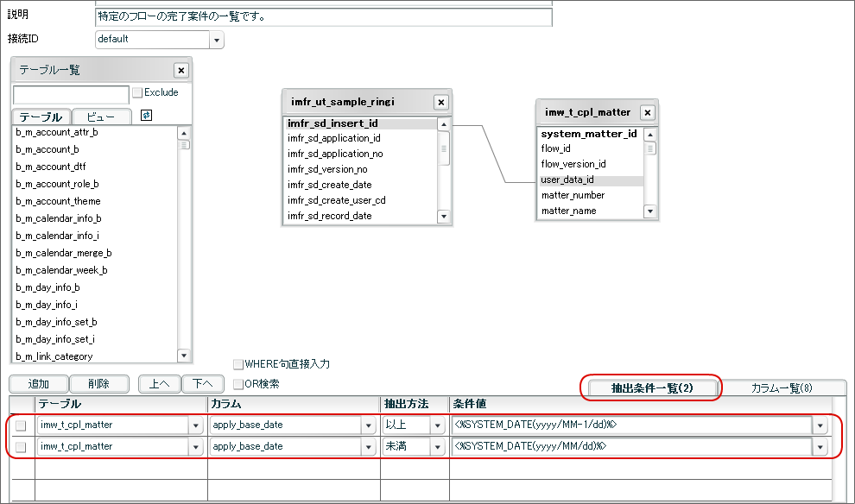
Task: Click the 追加 button
Action: pos(38,384)
